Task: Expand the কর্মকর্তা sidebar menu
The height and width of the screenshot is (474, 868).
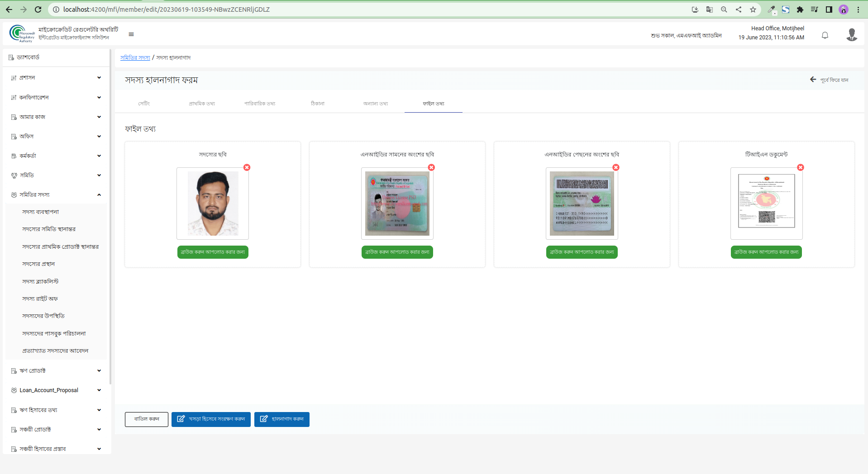Action: (56, 156)
